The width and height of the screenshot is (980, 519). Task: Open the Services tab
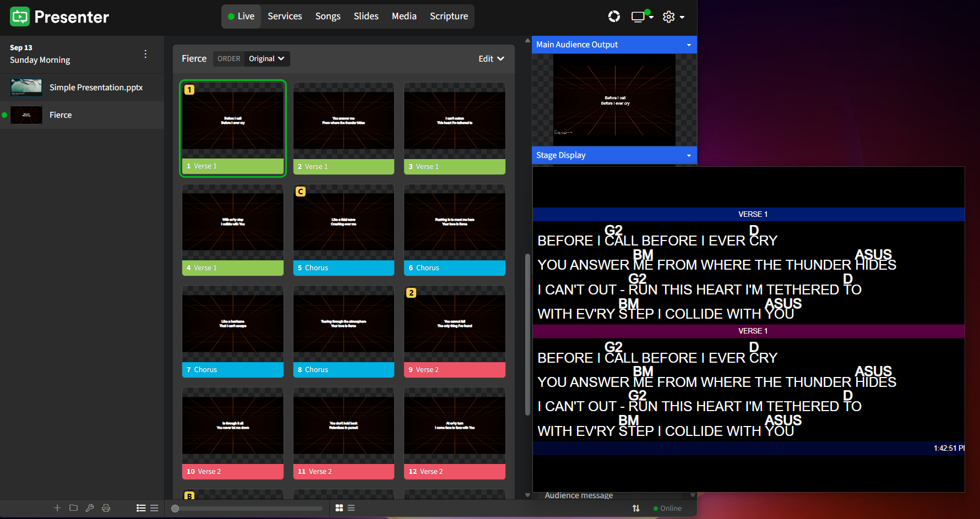coord(285,17)
